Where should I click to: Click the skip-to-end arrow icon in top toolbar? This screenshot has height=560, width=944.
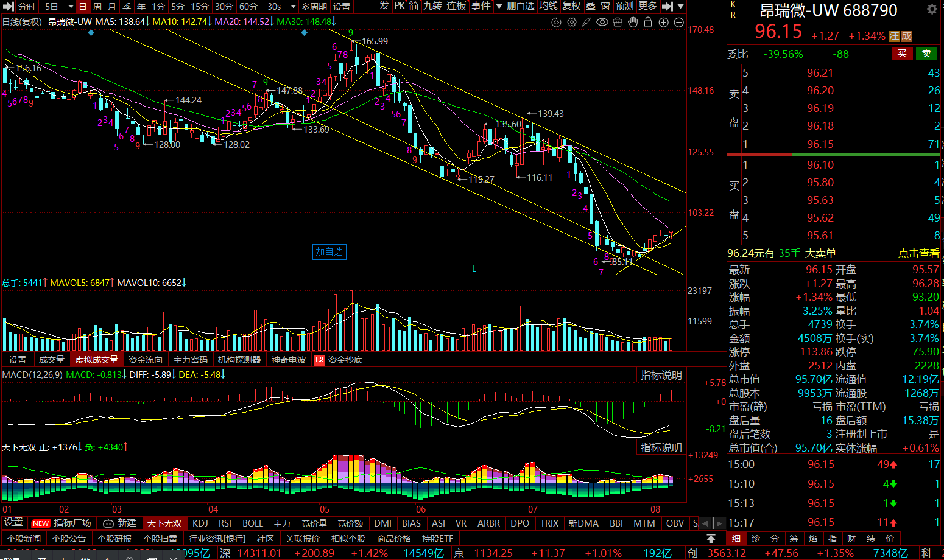[x=667, y=6]
